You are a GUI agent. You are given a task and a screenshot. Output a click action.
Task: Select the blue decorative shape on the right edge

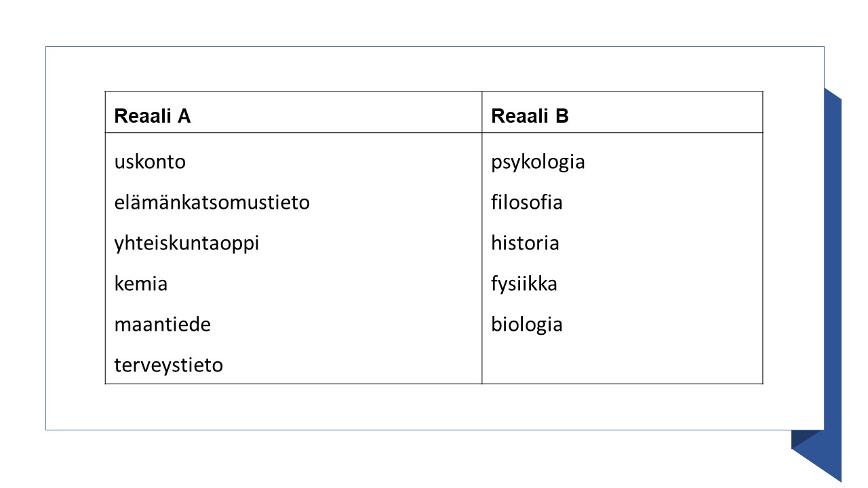[x=833, y=271]
